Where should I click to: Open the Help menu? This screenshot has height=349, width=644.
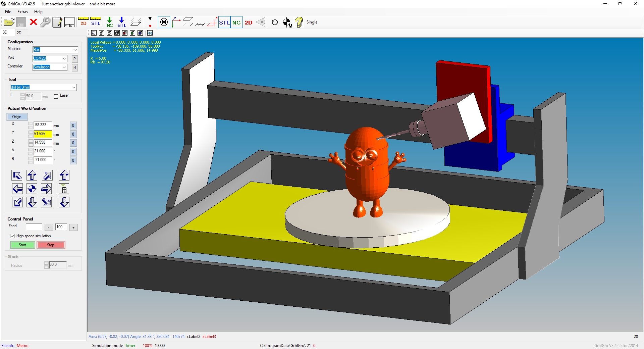click(x=38, y=12)
